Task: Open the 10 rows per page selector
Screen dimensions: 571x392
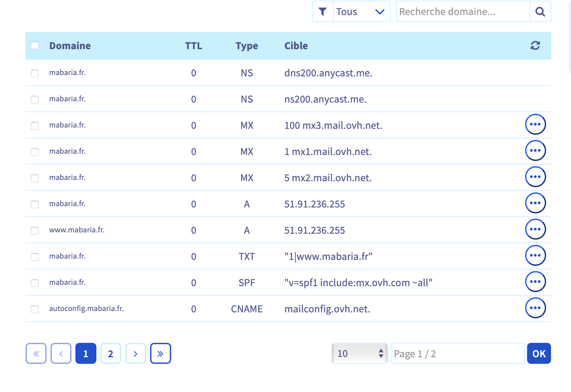Action: (x=360, y=353)
